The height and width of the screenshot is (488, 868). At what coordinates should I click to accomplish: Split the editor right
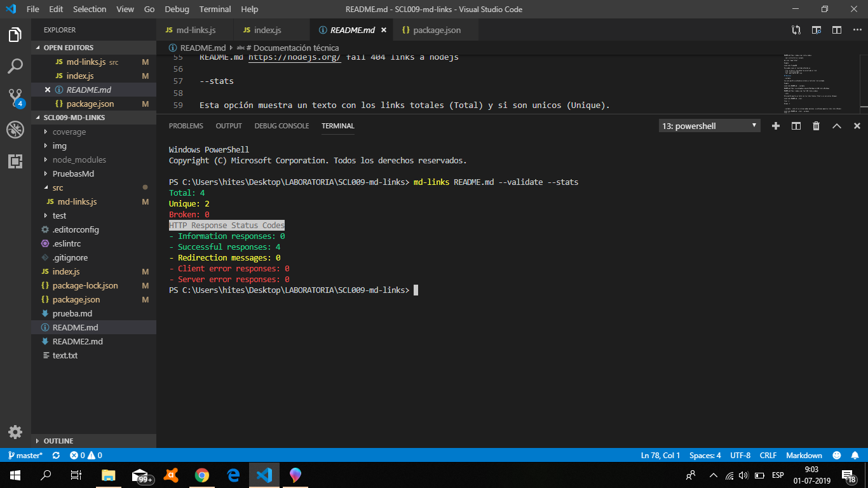point(837,30)
